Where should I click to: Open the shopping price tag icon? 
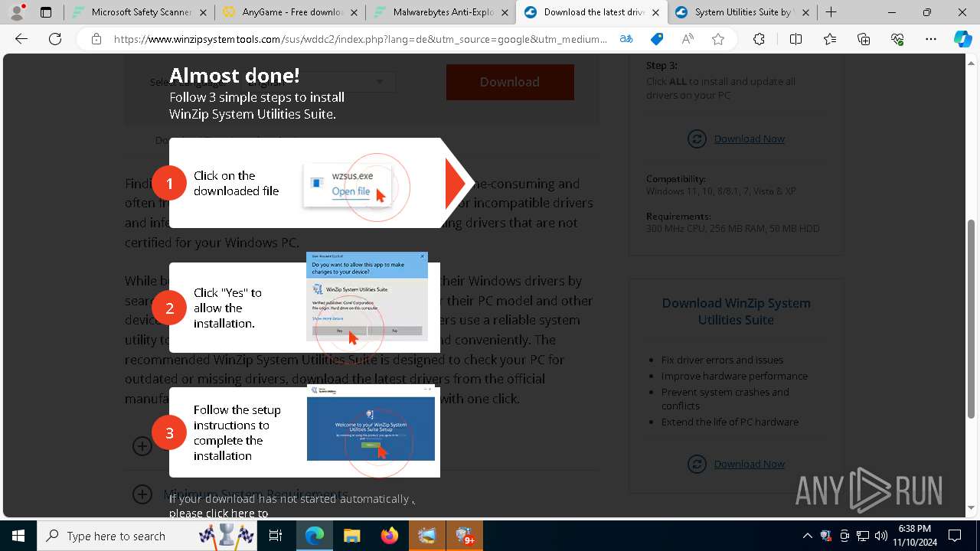point(657,39)
